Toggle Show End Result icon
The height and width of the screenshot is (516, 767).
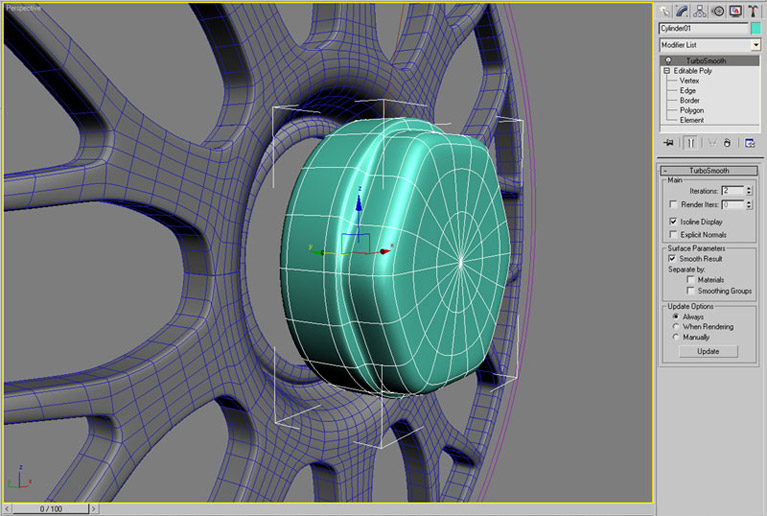pyautogui.click(x=689, y=143)
